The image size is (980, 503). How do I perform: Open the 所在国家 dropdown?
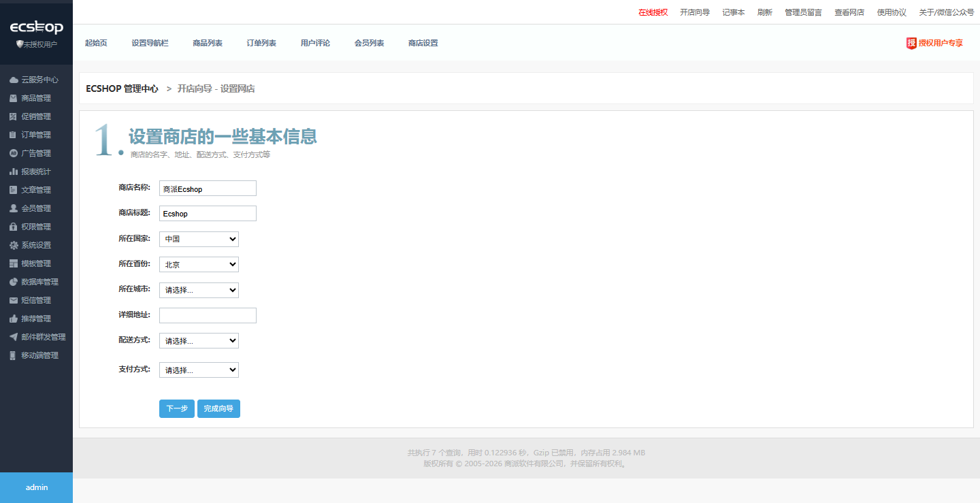[199, 239]
